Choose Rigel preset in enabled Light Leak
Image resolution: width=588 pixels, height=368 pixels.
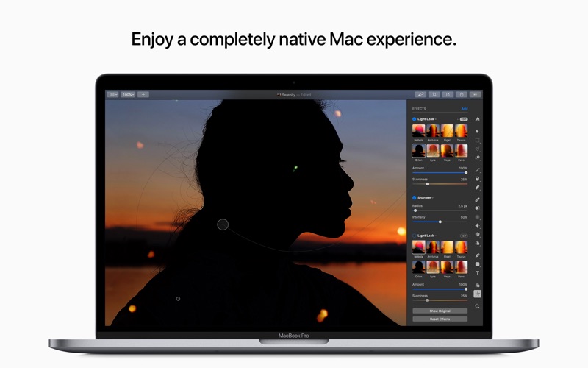tap(447, 131)
